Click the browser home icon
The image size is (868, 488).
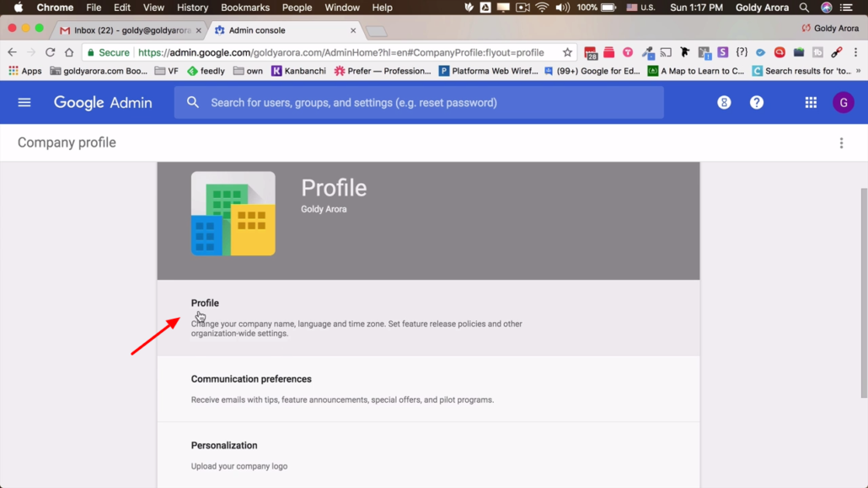(69, 52)
